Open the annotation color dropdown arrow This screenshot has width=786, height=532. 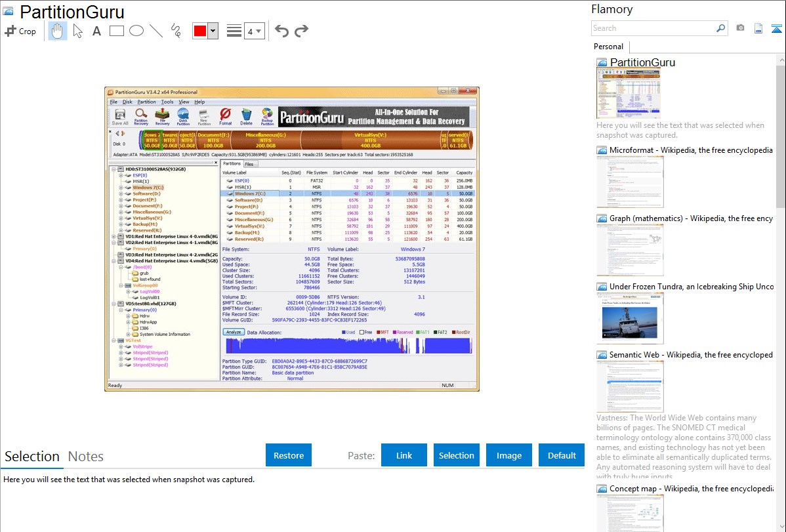[213, 31]
